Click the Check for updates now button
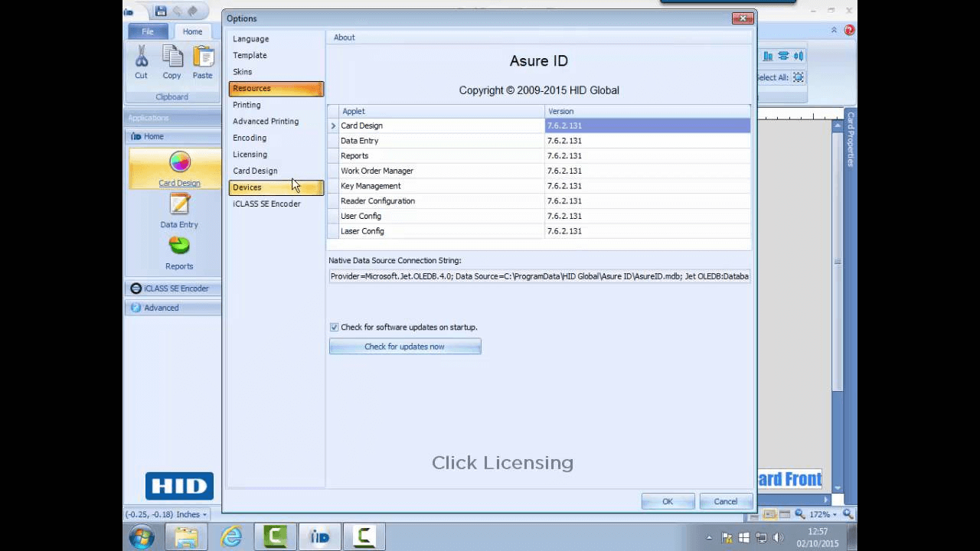This screenshot has height=551, width=980. (405, 347)
